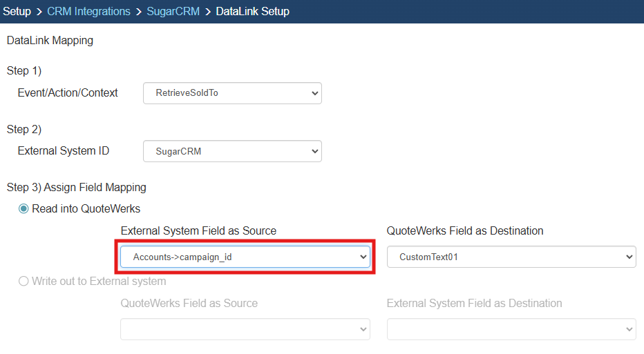Click the QuoteWerks Field as Destination label
Screen dimensions: 644x354
point(465,231)
